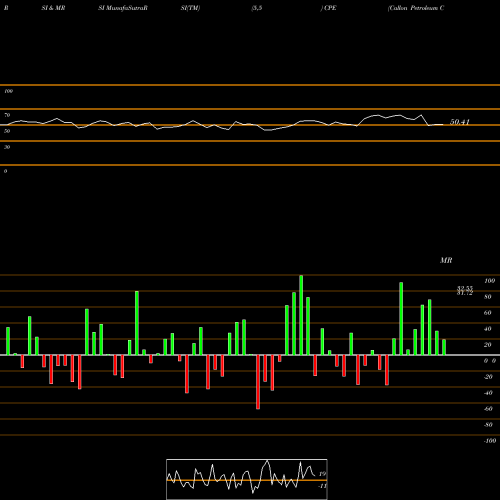Click the 80 label on MR scale
500x500 pixels.
click(x=487, y=297)
